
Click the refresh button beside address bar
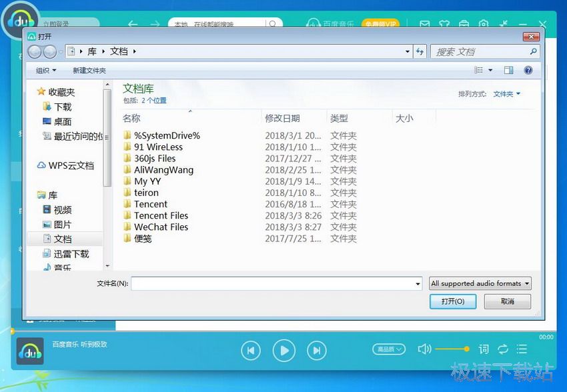coord(420,51)
